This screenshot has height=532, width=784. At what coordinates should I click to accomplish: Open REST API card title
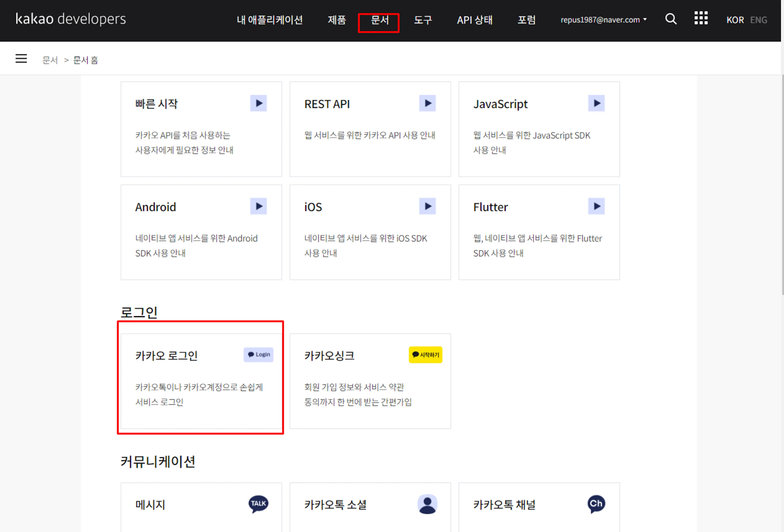[327, 104]
